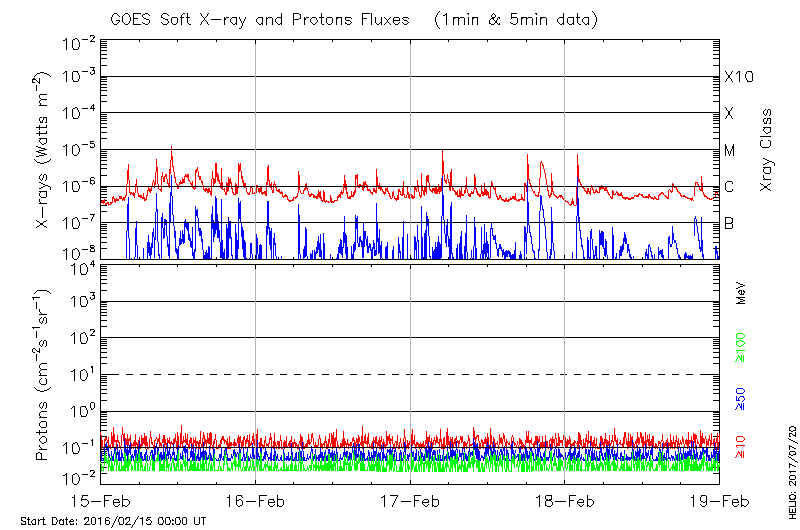Select the '18-Feb' date label
The width and height of the screenshot is (800, 530).
coord(565,500)
